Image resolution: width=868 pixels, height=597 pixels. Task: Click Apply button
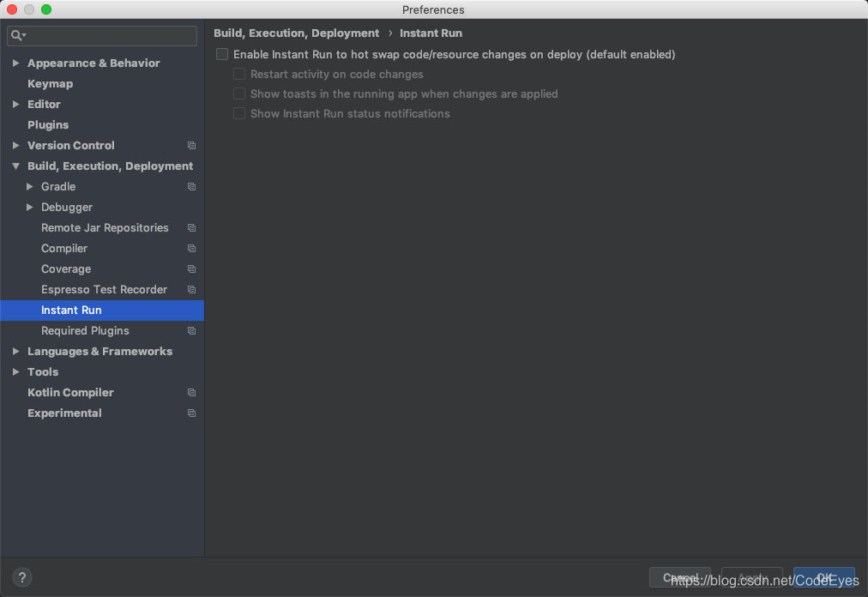coord(751,577)
